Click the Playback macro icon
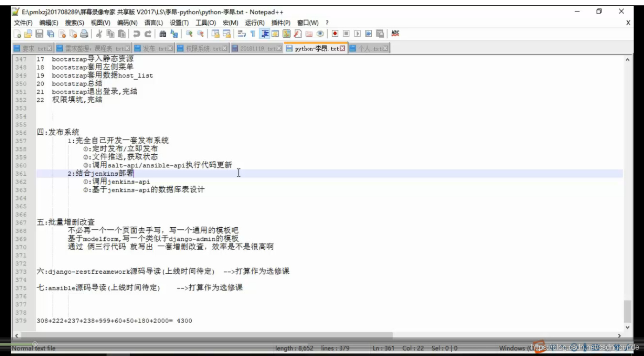The image size is (644, 356). click(357, 33)
